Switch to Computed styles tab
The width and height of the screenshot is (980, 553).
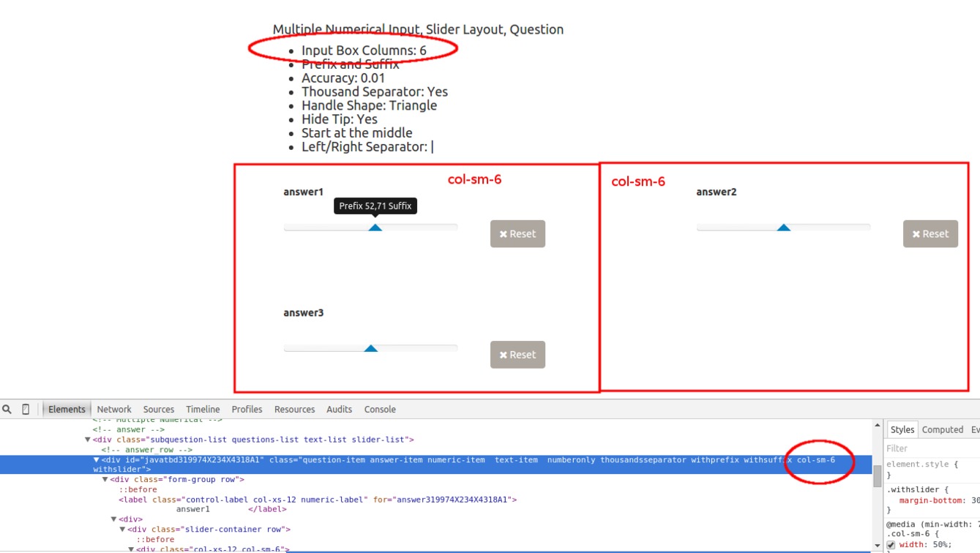[942, 429]
